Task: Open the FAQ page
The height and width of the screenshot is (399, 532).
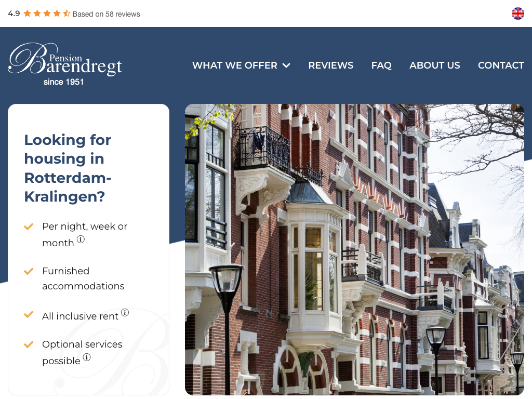Action: 381,65
